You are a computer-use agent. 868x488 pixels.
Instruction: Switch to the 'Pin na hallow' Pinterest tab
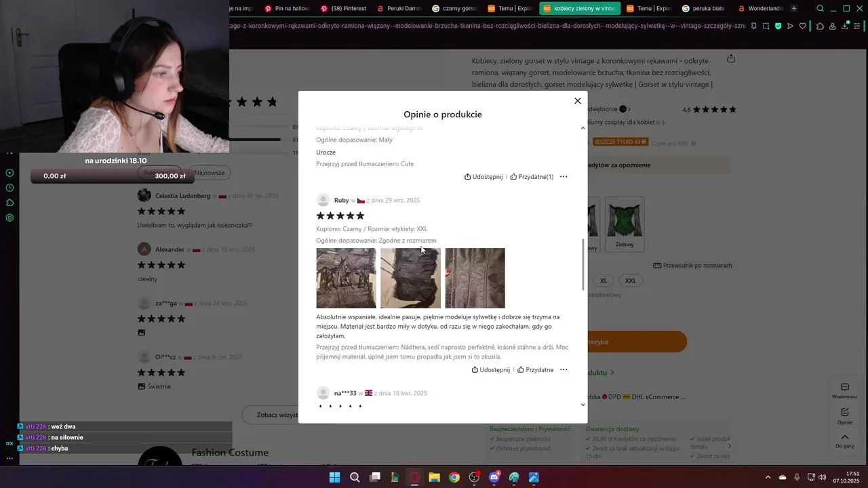[288, 9]
